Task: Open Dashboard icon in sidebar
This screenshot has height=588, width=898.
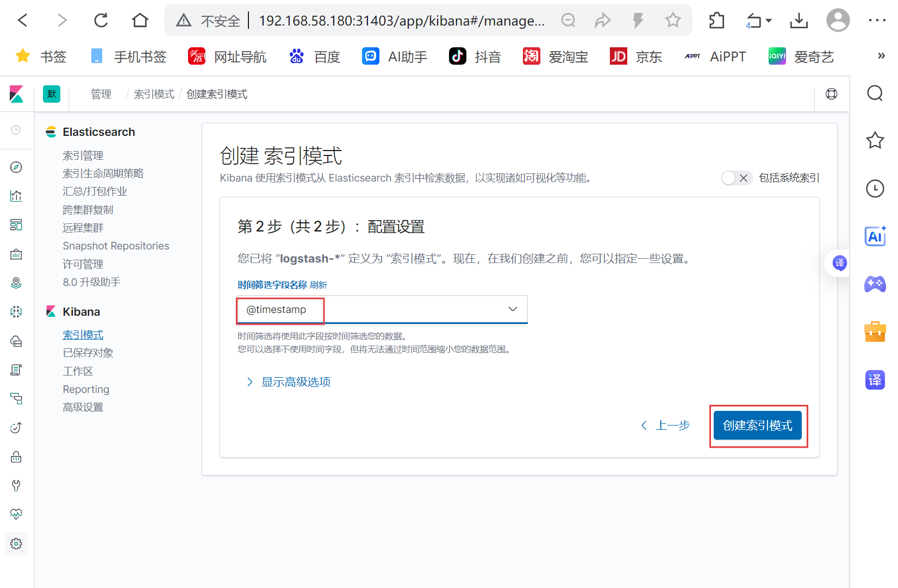Action: pos(16,225)
